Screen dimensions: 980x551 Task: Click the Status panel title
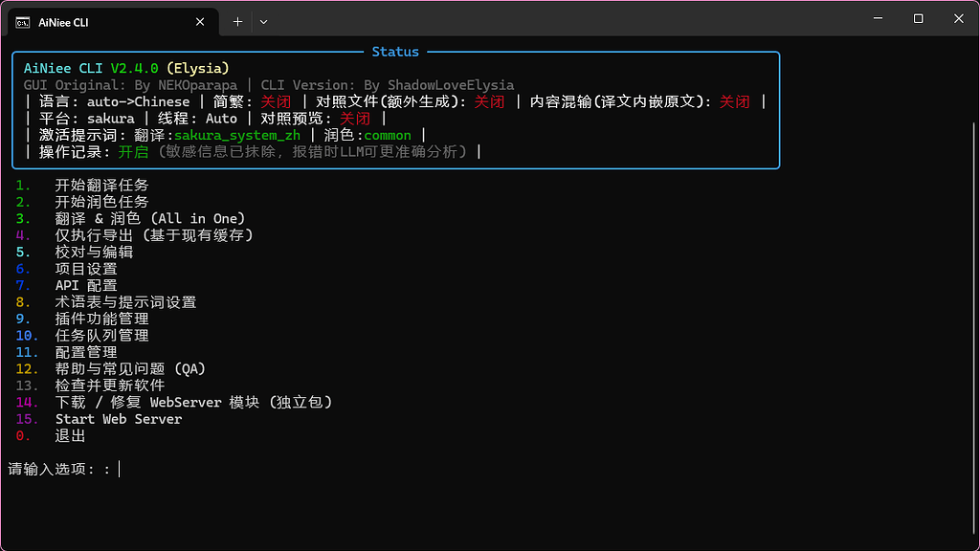tap(395, 52)
